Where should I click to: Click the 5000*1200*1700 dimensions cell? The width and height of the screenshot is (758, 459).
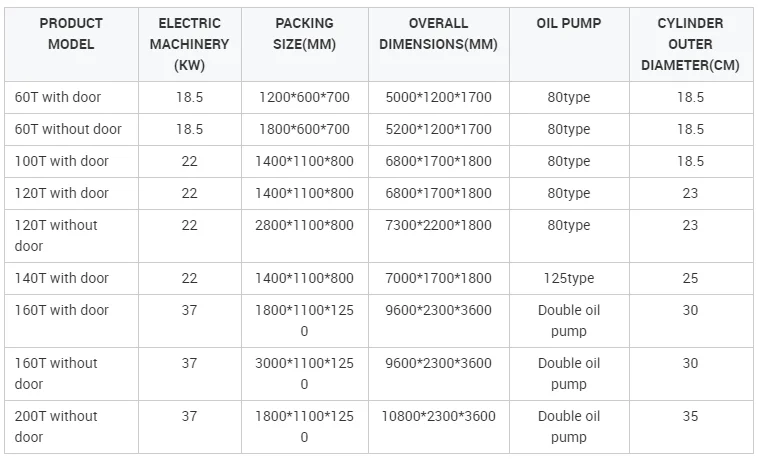(x=438, y=97)
